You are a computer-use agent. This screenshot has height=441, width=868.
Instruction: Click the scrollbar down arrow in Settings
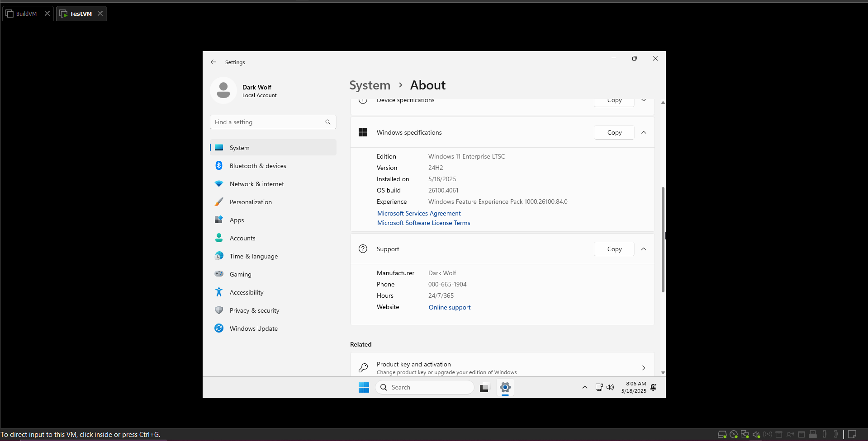(663, 373)
